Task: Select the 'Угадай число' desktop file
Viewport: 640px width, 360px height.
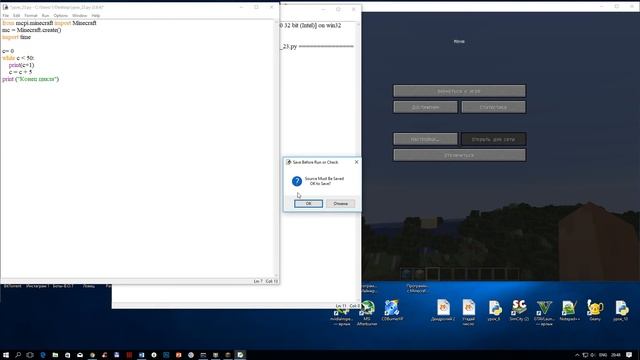Action: point(469,313)
